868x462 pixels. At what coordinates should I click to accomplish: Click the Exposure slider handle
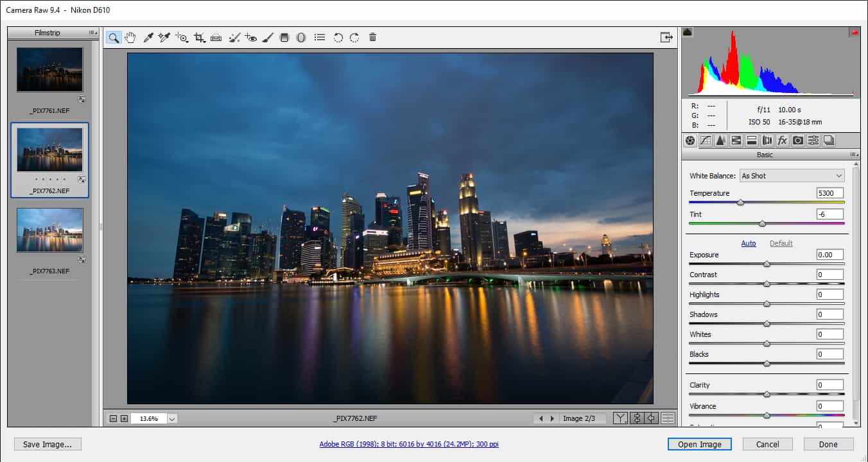click(x=767, y=264)
